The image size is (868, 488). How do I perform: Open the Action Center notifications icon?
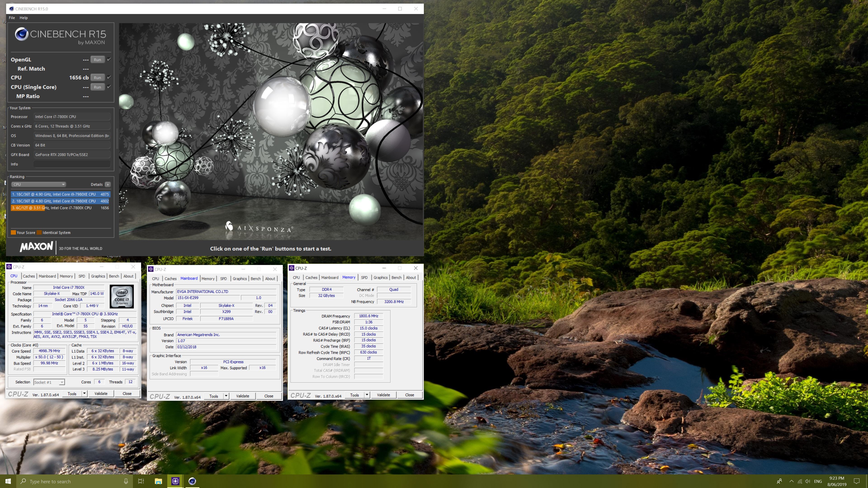click(857, 481)
